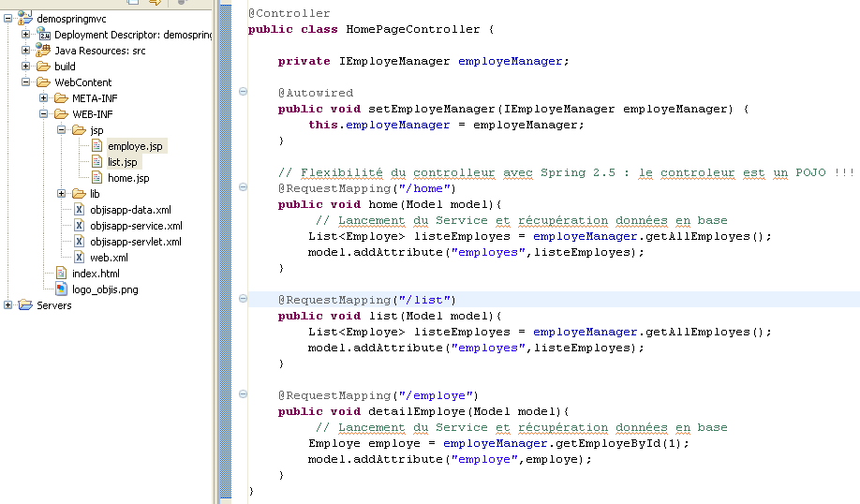860x504 pixels.
Task: Click the demospringmvc project icon
Action: click(x=25, y=18)
